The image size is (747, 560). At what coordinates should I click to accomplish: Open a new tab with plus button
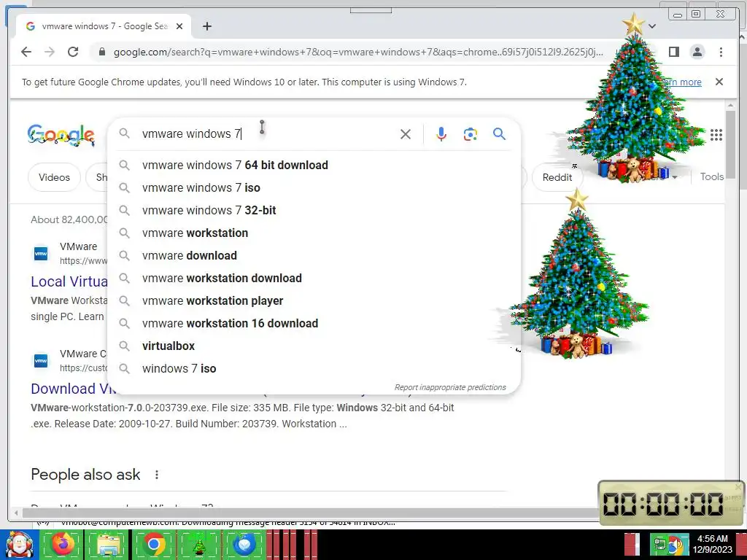(206, 27)
